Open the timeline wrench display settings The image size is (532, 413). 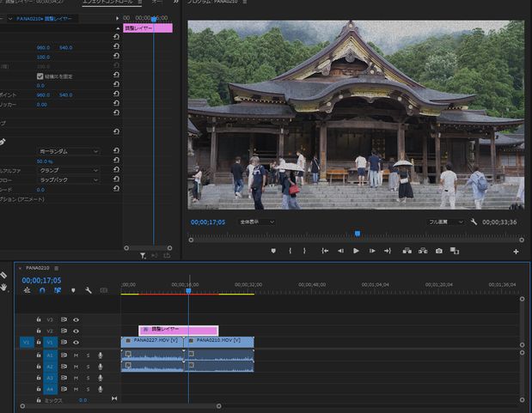click(x=88, y=290)
